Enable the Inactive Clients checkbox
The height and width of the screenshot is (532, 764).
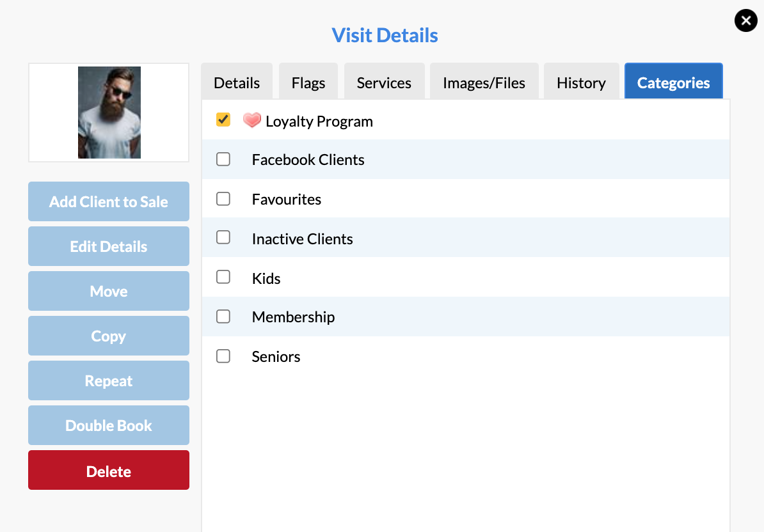(223, 237)
